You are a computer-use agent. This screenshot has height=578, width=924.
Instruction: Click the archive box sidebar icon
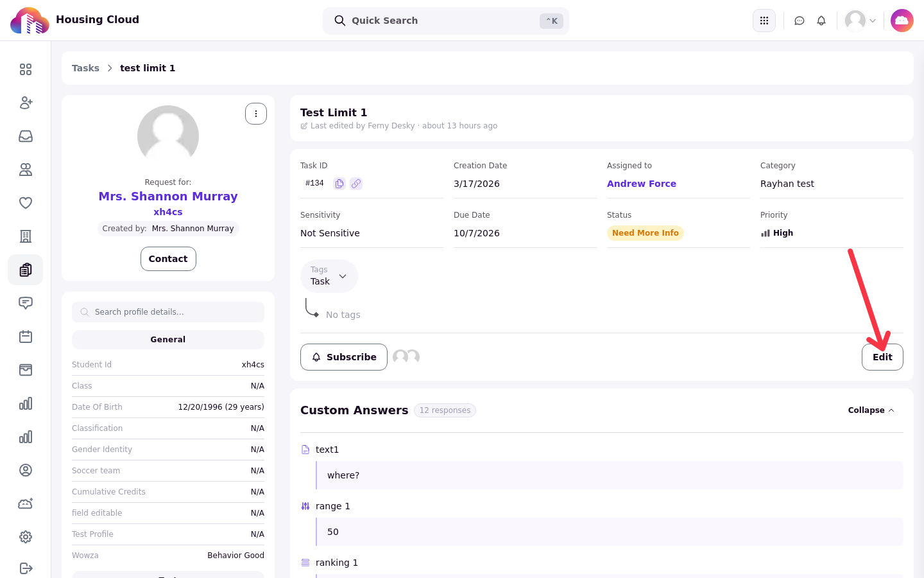click(26, 370)
